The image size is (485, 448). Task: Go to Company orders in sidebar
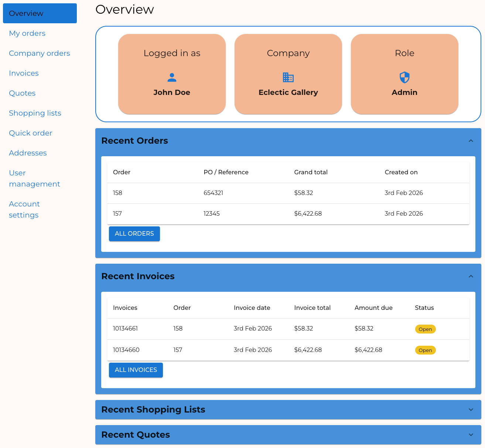click(x=40, y=53)
